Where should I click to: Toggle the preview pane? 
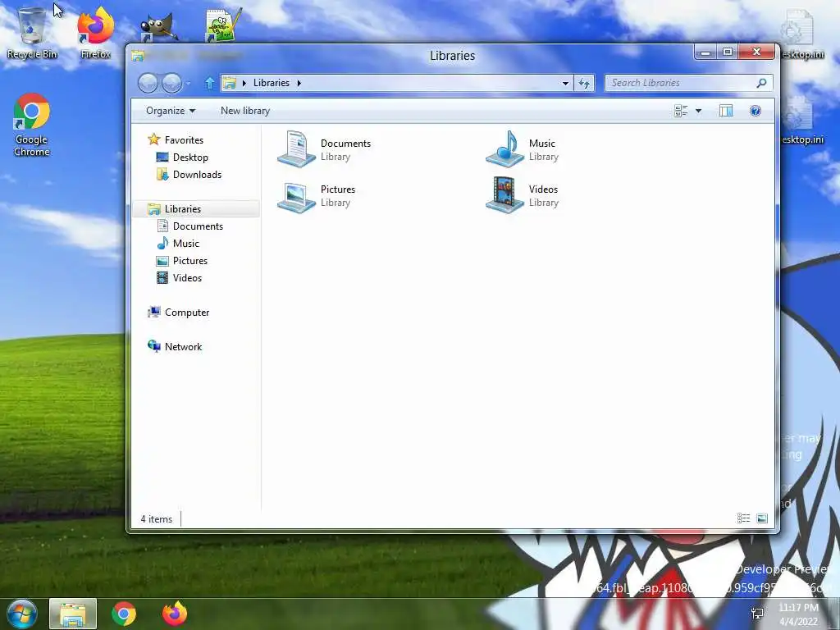726,111
